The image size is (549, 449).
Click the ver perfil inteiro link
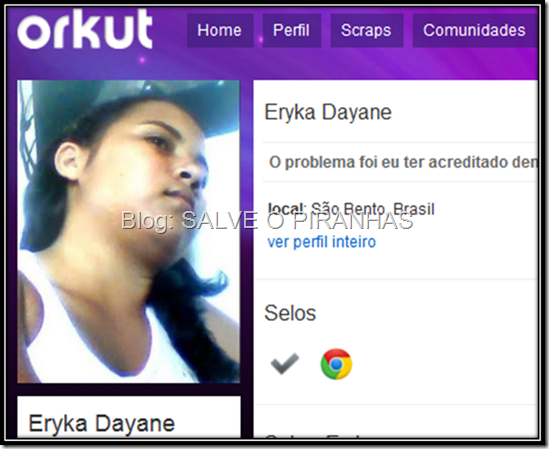(321, 242)
